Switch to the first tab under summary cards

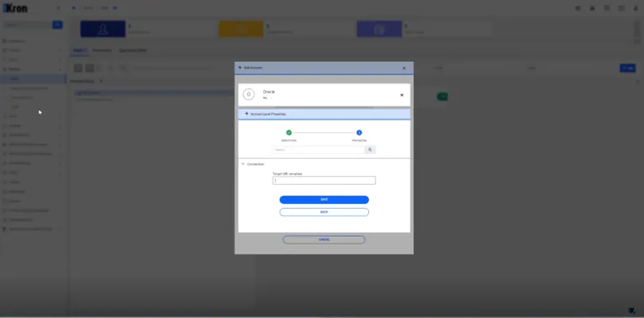point(79,50)
